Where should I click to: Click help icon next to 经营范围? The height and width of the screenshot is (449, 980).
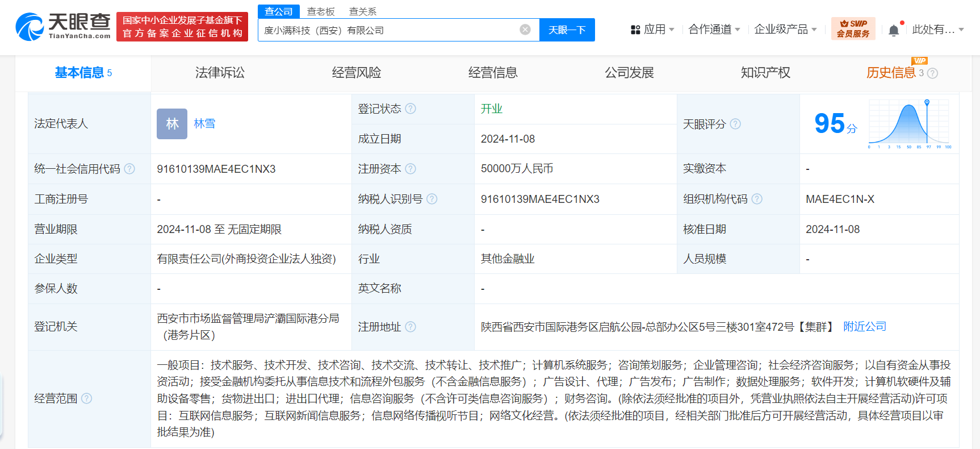click(x=86, y=398)
